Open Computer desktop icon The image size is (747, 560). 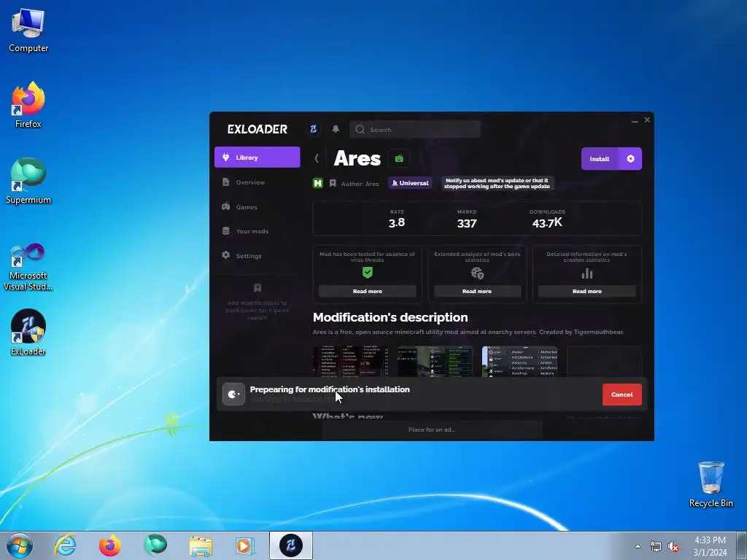click(28, 31)
